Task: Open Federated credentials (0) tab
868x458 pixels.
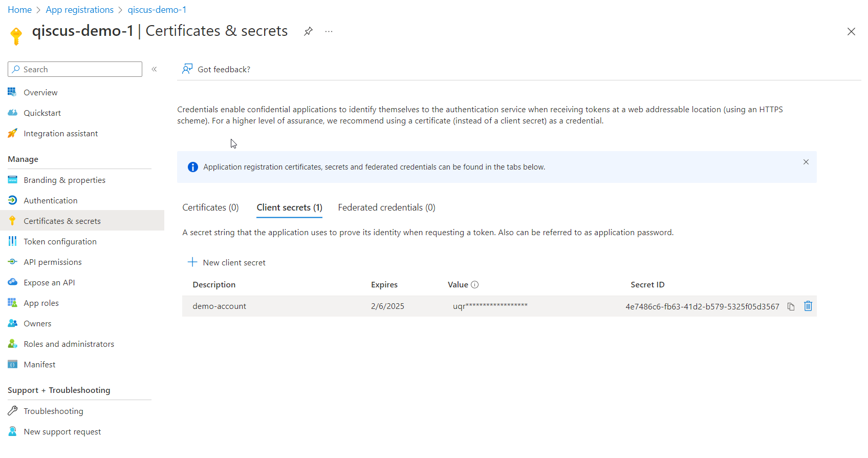Action: coord(386,207)
